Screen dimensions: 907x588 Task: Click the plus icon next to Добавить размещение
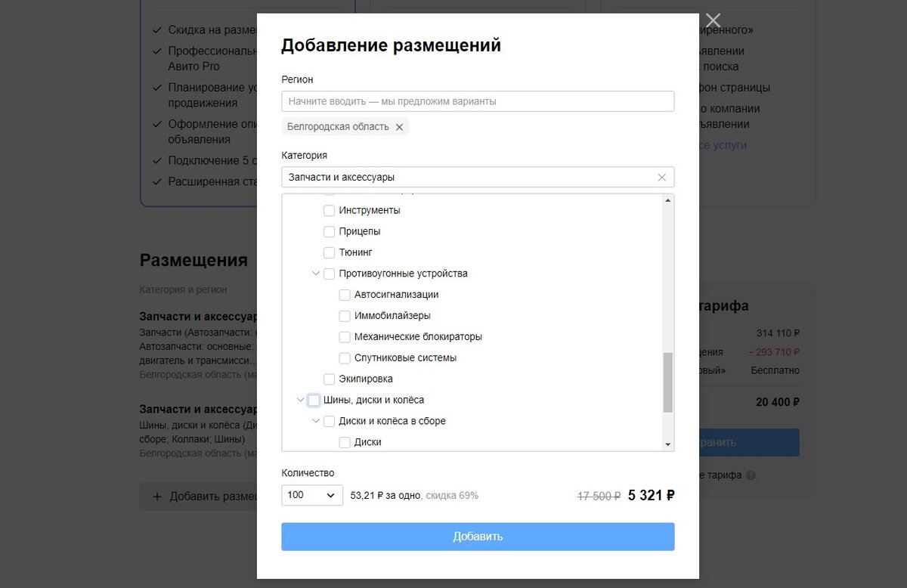coord(156,497)
